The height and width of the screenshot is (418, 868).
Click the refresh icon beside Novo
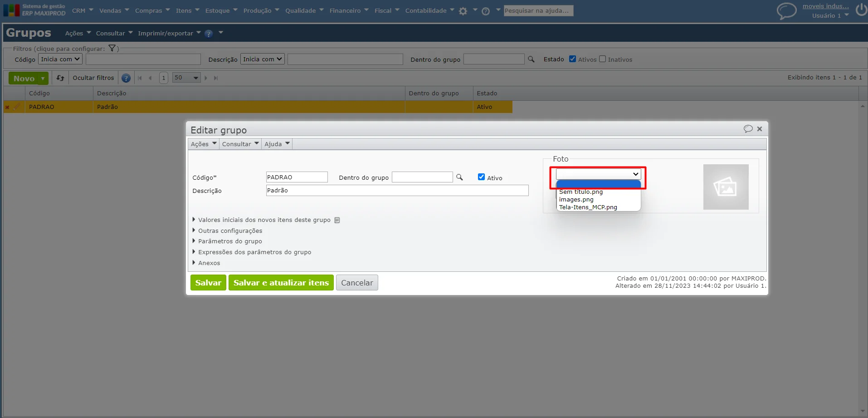click(60, 78)
